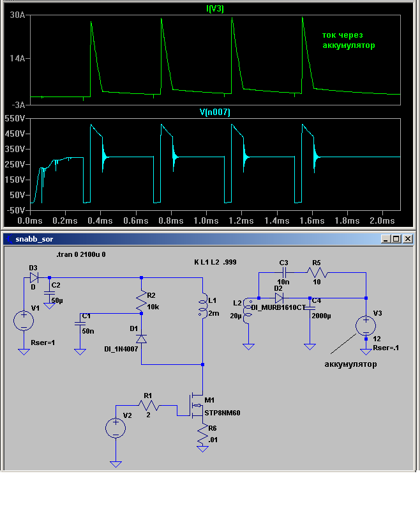Click resistor R2 10k symbol

141,301
